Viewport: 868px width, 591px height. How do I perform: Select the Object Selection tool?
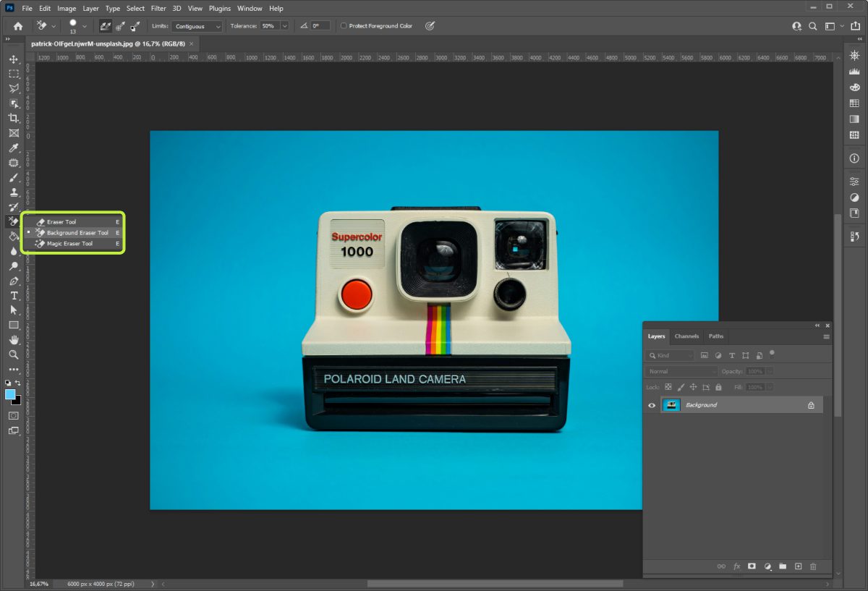pyautogui.click(x=14, y=103)
